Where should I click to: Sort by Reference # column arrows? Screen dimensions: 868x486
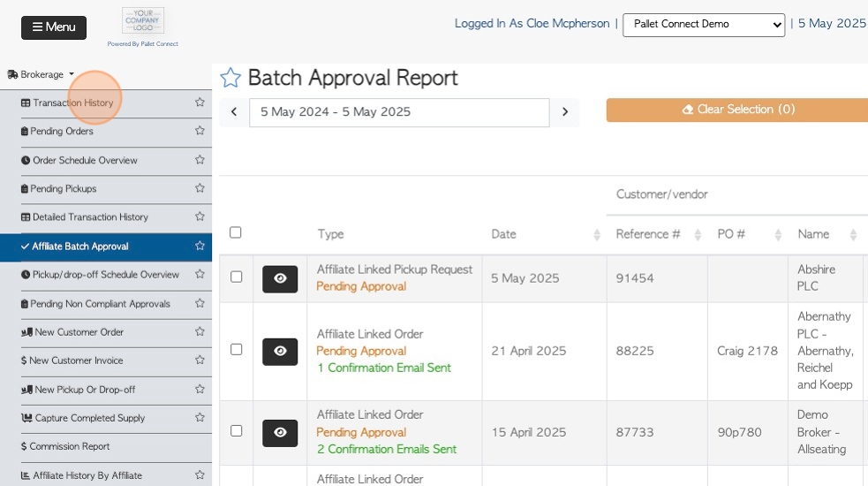698,234
